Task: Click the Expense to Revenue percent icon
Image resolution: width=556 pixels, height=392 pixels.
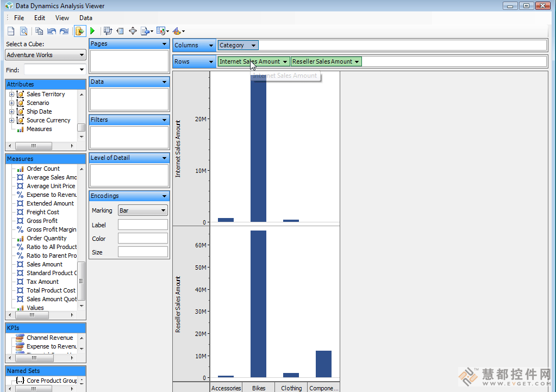Action: coord(20,195)
